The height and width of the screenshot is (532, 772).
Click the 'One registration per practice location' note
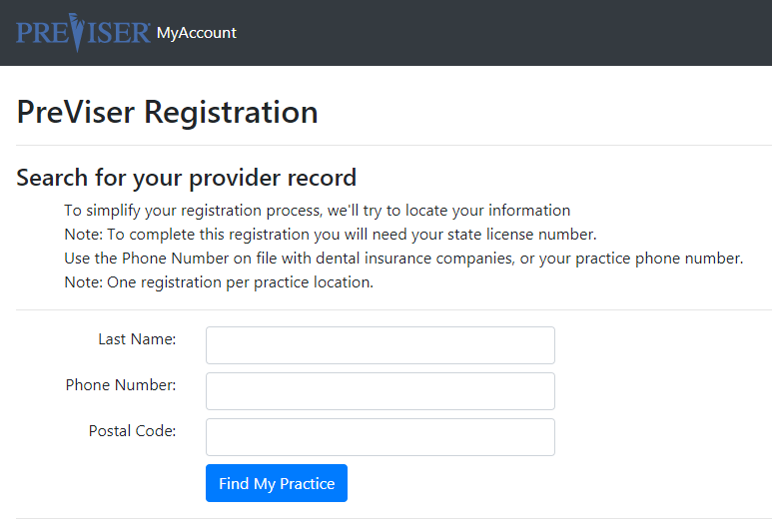click(x=219, y=282)
